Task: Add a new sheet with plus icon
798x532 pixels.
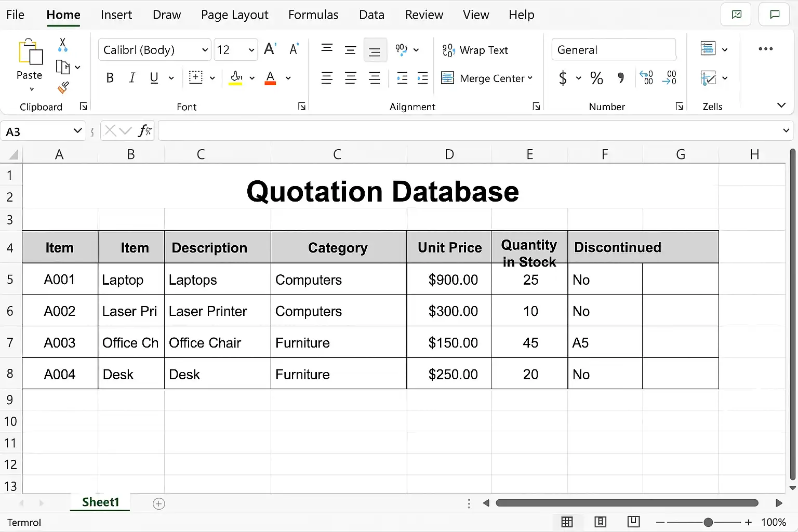Action: tap(159, 503)
